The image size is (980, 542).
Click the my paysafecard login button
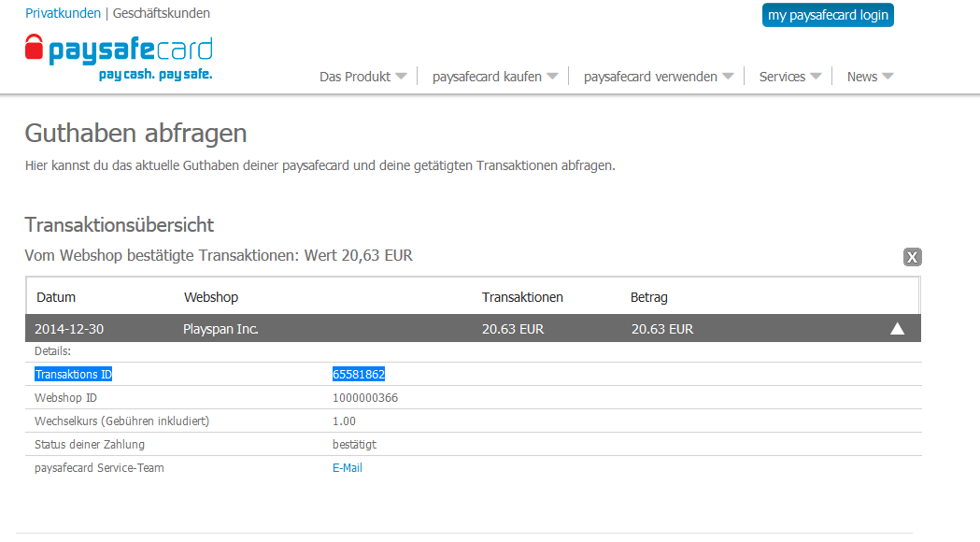click(x=828, y=15)
